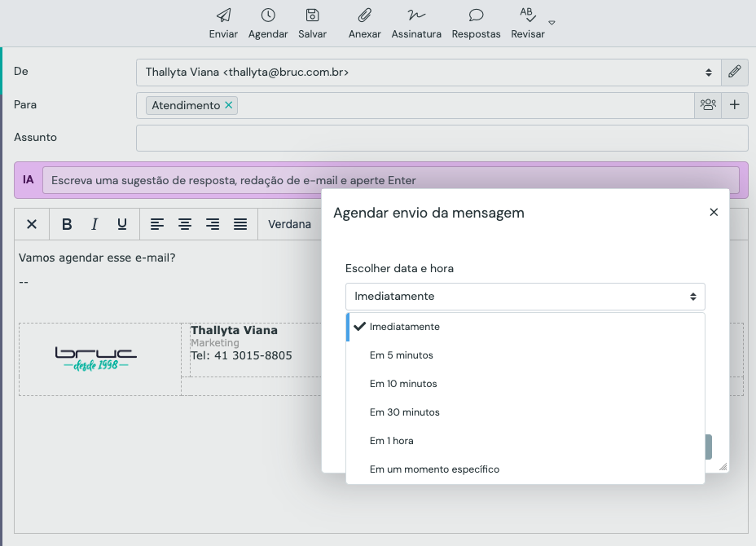Edit the sender using the pencil icon
The height and width of the screenshot is (546, 756).
[x=735, y=72]
